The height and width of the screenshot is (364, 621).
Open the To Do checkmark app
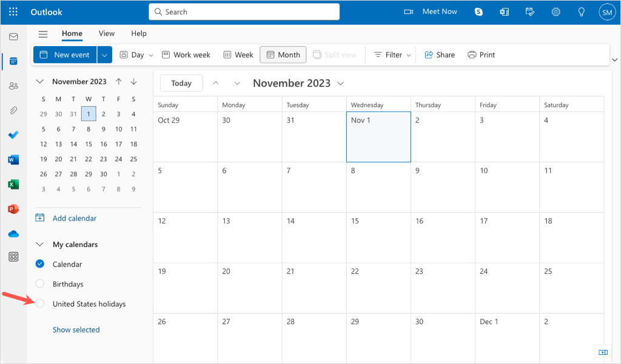[x=13, y=135]
